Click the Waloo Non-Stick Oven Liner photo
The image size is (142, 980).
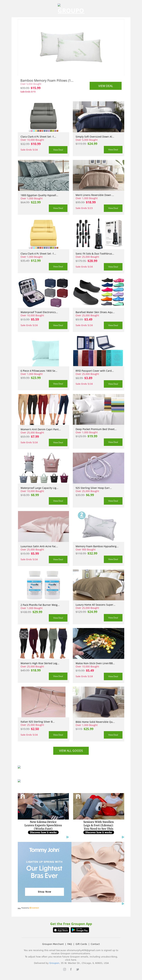coord(98,643)
